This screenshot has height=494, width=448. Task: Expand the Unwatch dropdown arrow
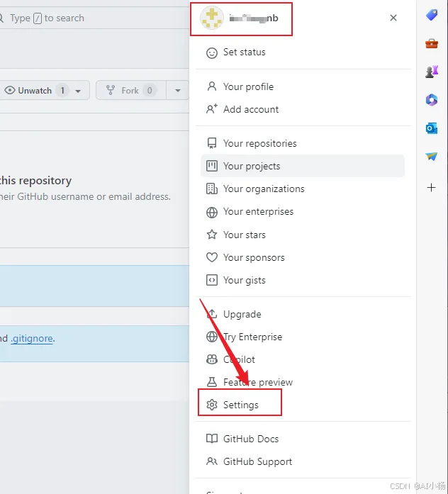point(78,91)
